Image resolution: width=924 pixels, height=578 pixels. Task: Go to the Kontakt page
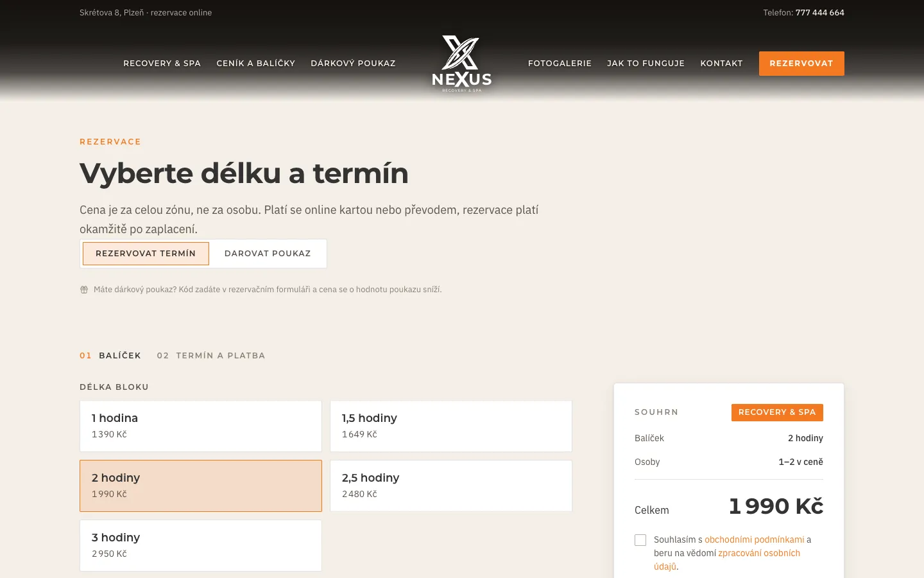point(721,64)
